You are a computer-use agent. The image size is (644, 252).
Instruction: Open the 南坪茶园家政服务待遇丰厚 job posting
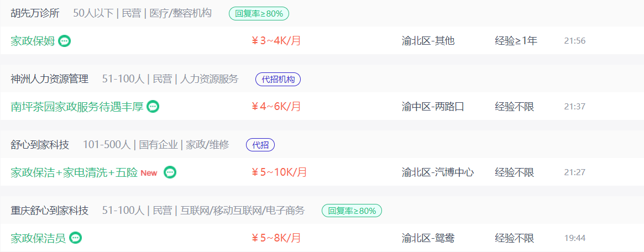[77, 107]
